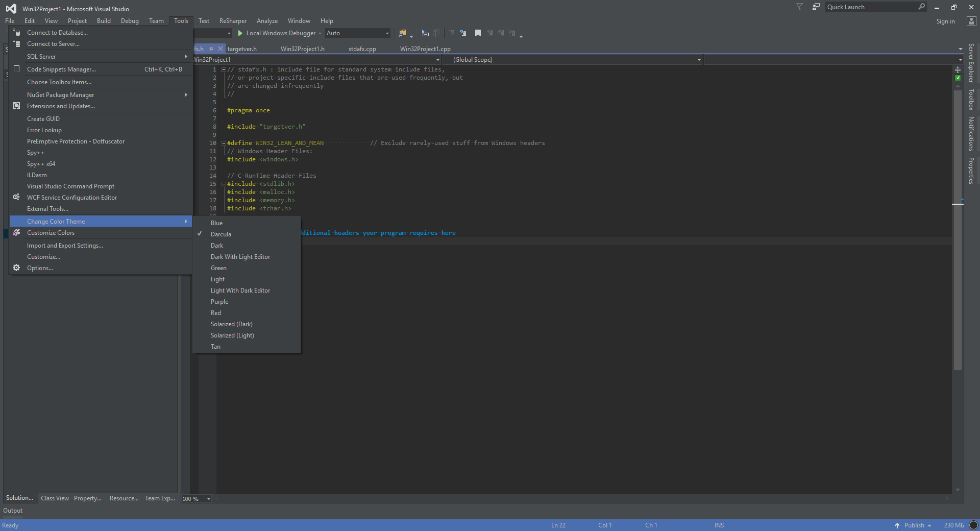The width and height of the screenshot is (980, 531).
Task: Click the Options gear icon
Action: pos(16,268)
